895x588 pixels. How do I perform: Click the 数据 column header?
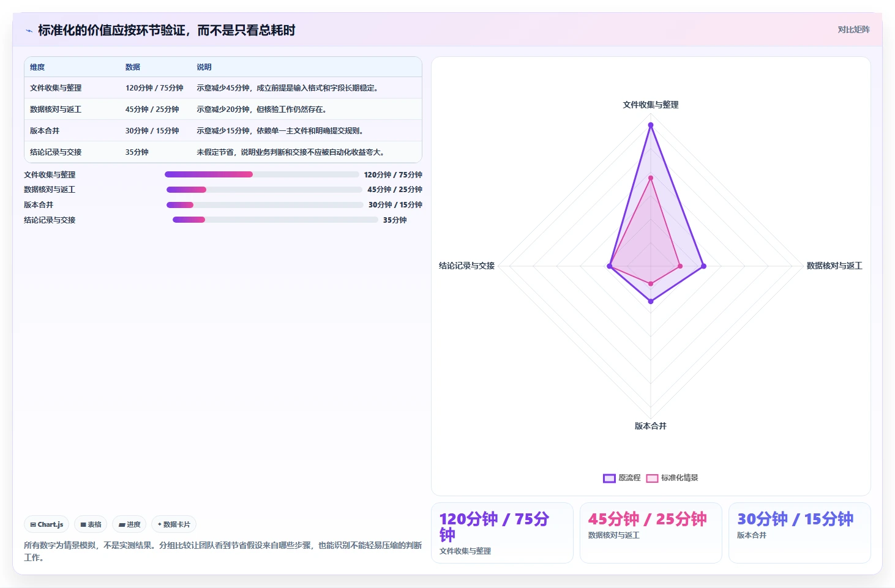[133, 67]
